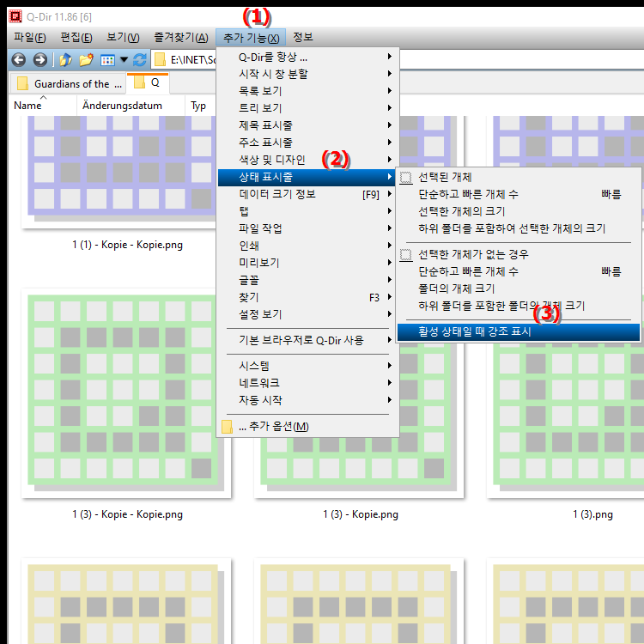Sort by the Typ column header
644x644 pixels.
pyautogui.click(x=201, y=106)
